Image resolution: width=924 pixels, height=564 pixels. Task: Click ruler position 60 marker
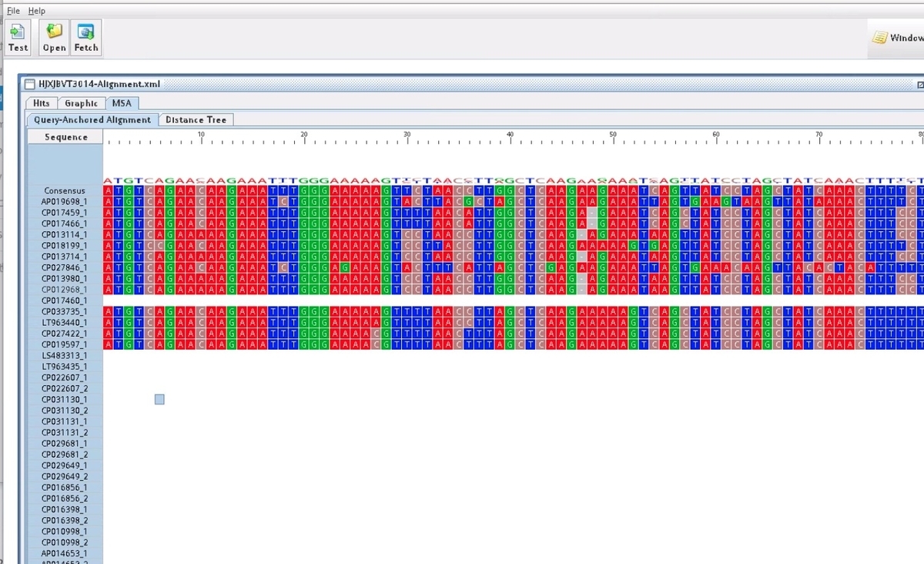(716, 134)
